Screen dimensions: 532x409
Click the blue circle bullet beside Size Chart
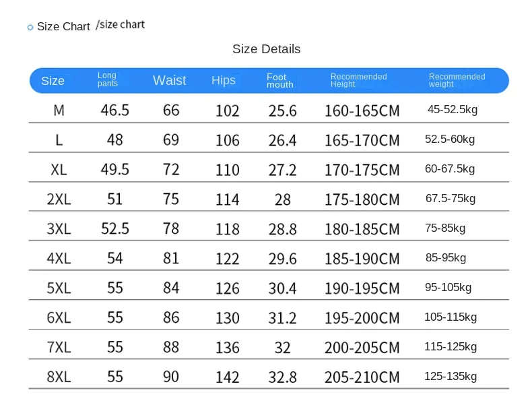[x=30, y=28]
